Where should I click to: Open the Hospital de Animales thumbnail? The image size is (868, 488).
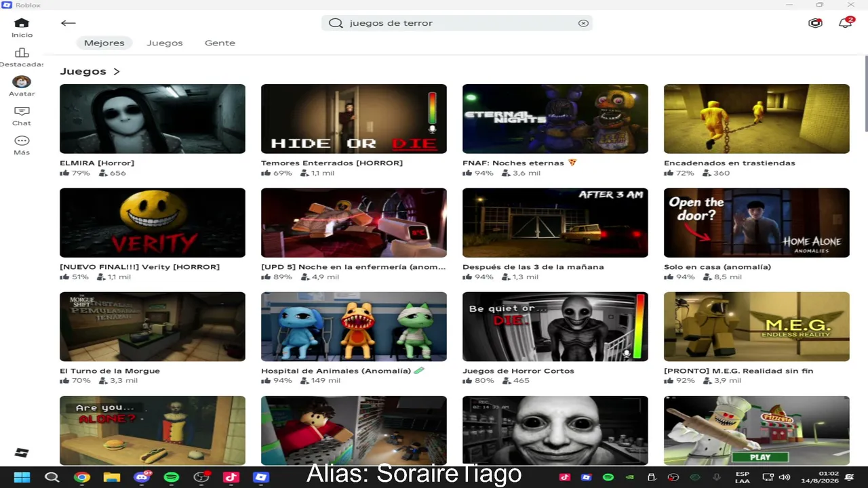click(354, 327)
